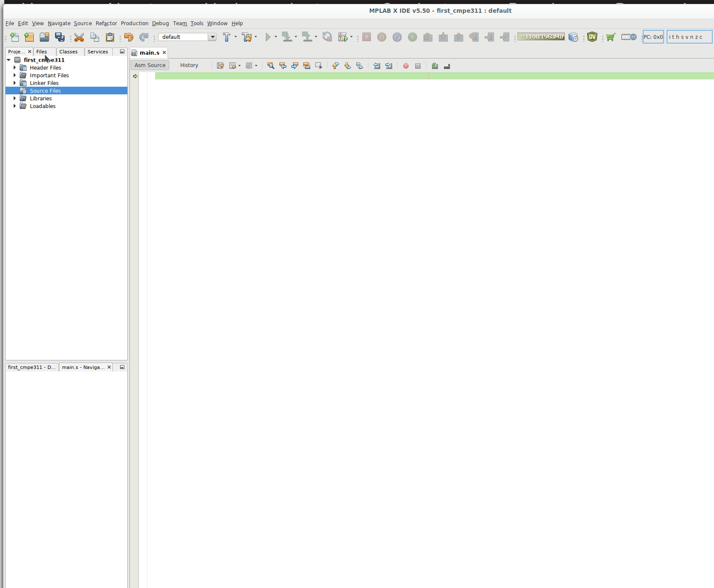The height and width of the screenshot is (588, 714).
Task: Toggle Highlight Search in editor toolbar
Action: [307, 66]
